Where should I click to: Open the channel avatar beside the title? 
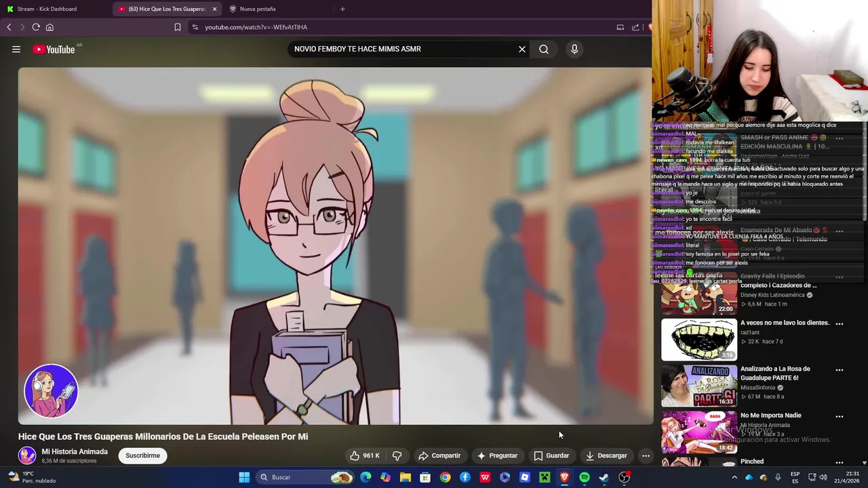coord(27,455)
